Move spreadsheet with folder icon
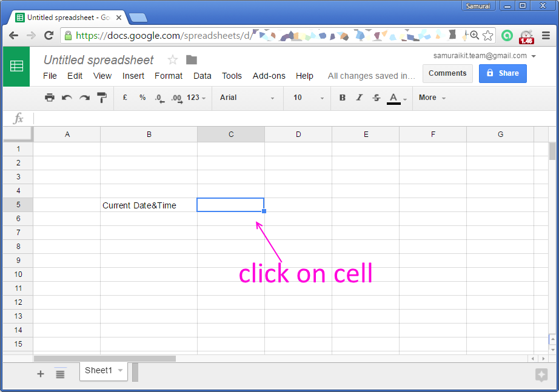 point(192,60)
